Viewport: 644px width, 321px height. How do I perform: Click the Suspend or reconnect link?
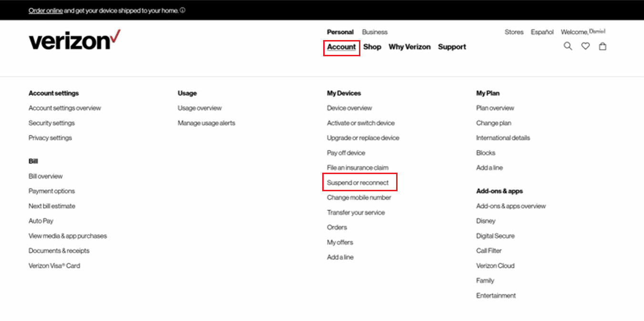point(358,183)
